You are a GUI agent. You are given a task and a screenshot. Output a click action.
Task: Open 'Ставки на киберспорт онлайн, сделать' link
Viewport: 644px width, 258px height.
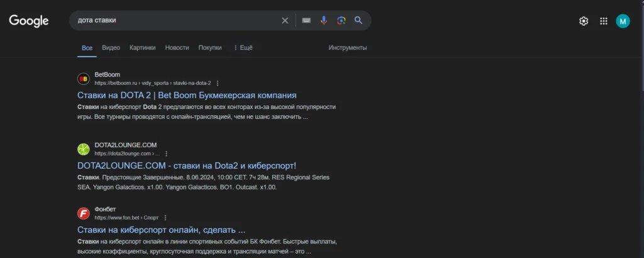pyautogui.click(x=161, y=230)
